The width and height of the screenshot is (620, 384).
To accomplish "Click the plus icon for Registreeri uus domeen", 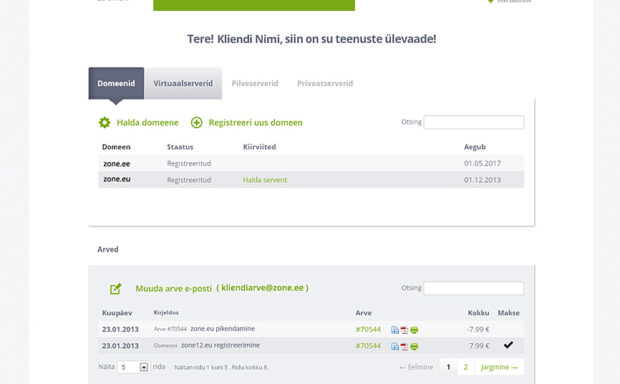I will point(197,123).
